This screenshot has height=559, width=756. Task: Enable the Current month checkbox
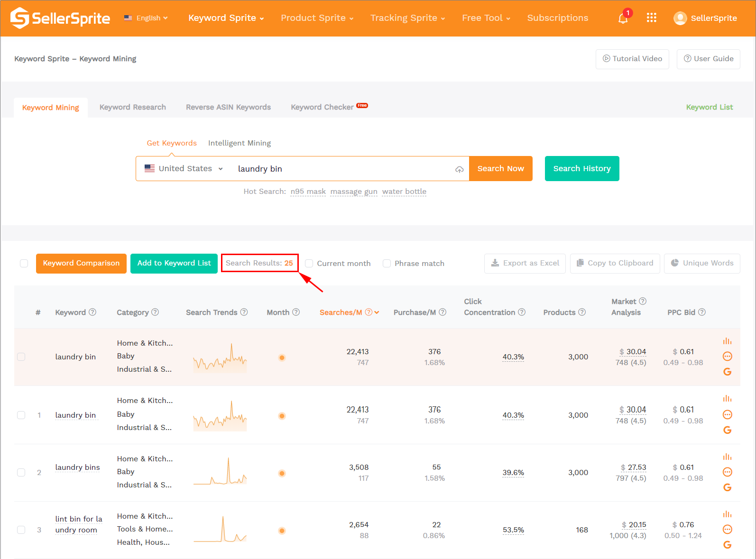(309, 264)
